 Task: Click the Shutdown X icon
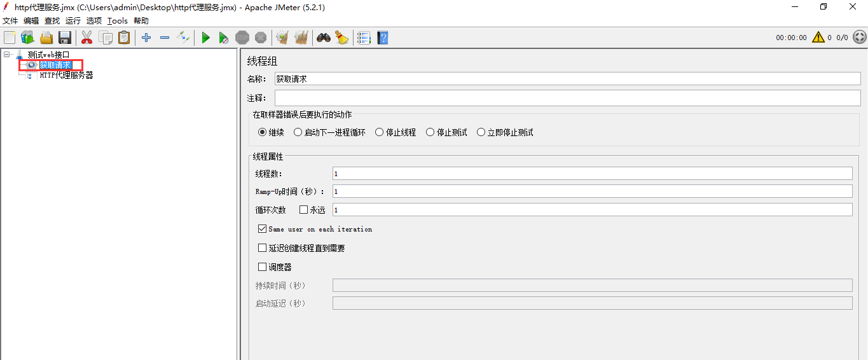[x=261, y=38]
